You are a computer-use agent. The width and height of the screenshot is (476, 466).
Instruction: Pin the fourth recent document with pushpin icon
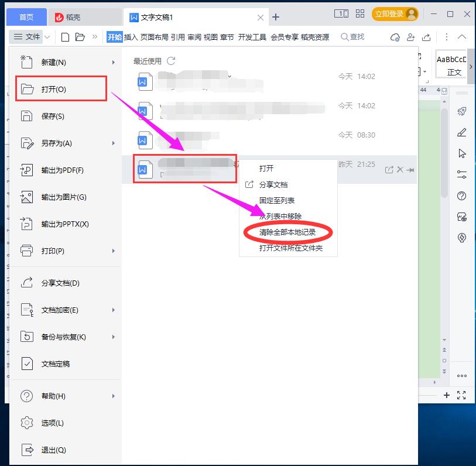[409, 169]
